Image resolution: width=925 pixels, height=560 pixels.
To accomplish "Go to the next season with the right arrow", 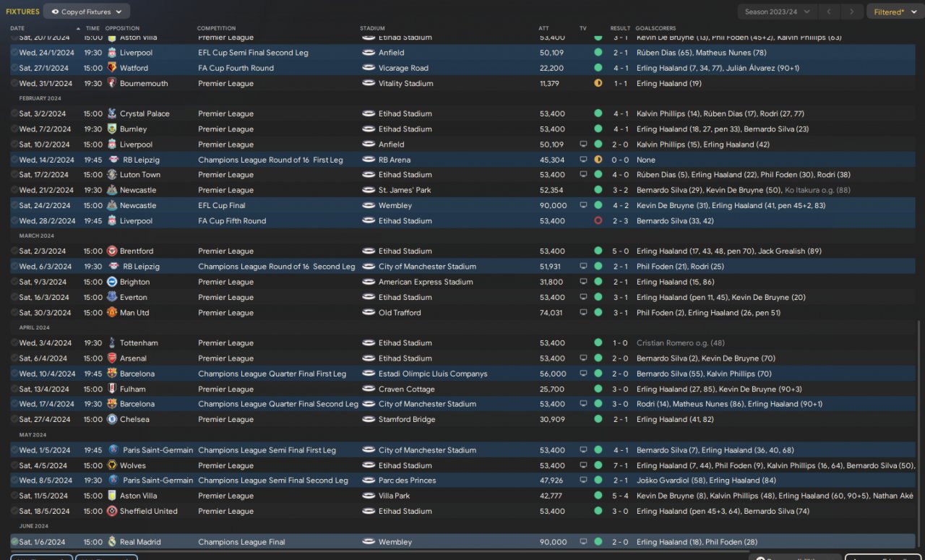I will (x=853, y=12).
